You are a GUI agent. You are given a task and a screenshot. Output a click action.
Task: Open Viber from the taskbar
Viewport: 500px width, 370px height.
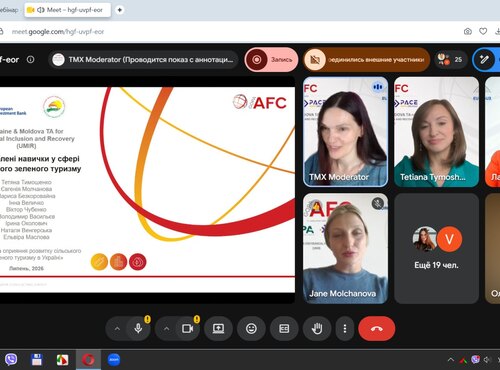11,360
